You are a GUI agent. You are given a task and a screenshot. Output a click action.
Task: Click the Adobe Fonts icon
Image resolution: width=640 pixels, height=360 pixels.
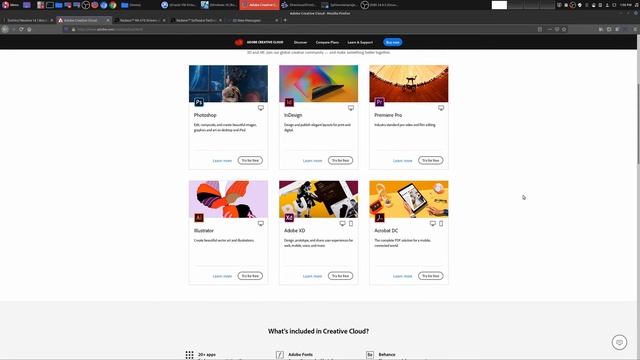point(280,355)
